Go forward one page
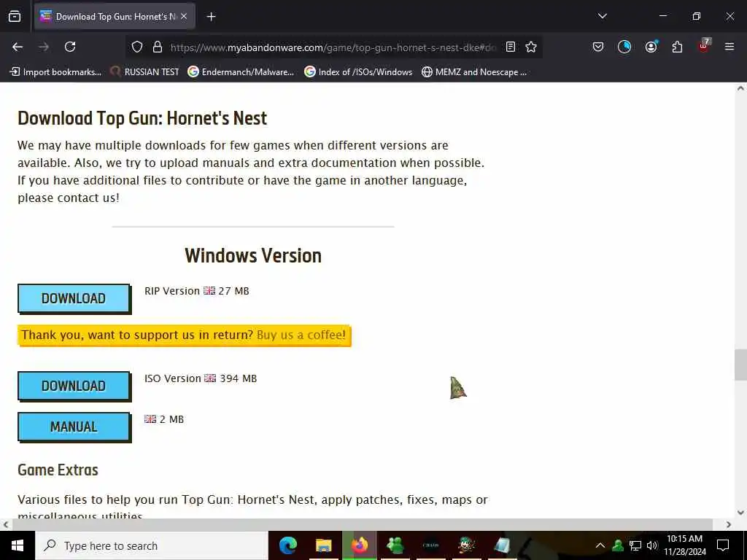 (x=44, y=47)
